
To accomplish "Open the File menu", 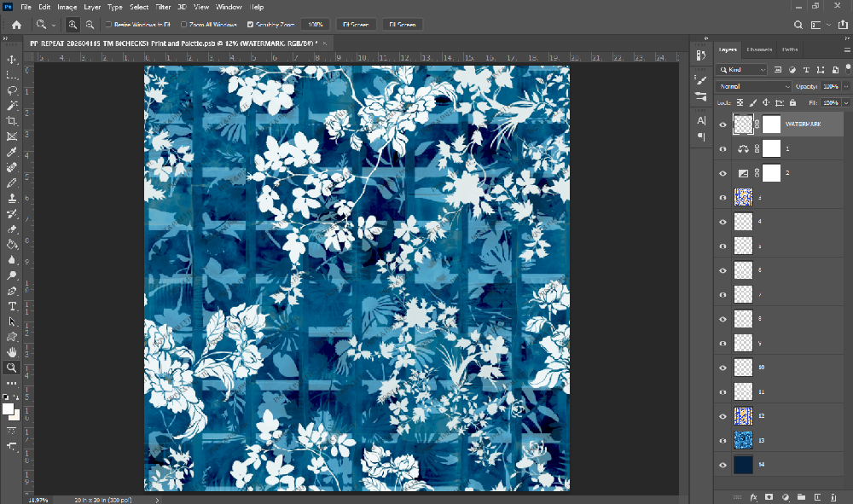I will (x=26, y=7).
